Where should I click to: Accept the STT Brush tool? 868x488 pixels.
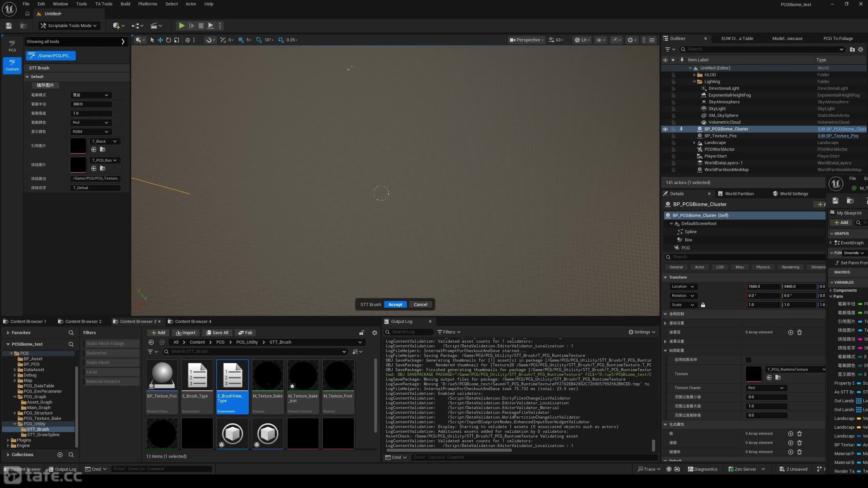coord(395,304)
